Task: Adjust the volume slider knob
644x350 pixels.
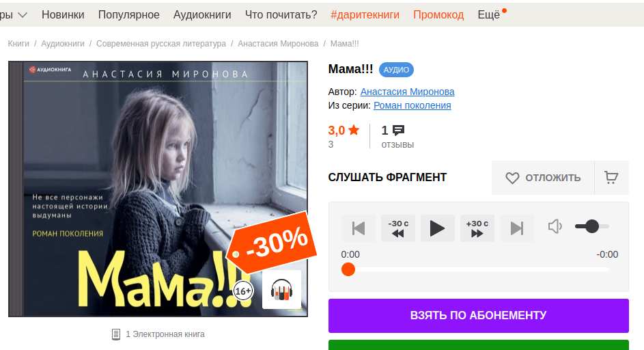Action: pos(592,226)
